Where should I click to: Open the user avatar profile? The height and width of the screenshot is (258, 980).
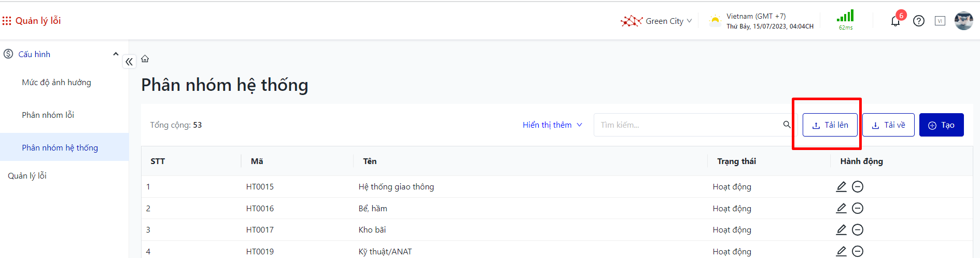point(963,21)
